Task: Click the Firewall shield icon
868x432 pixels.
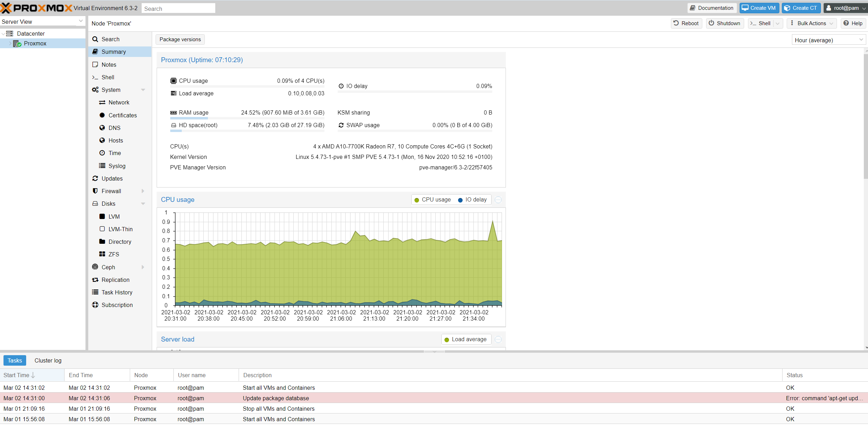Action: (x=95, y=191)
